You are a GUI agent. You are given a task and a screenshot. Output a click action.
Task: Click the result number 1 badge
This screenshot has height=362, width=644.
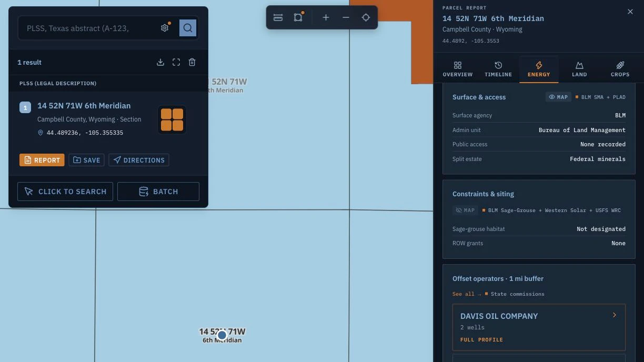(25, 107)
